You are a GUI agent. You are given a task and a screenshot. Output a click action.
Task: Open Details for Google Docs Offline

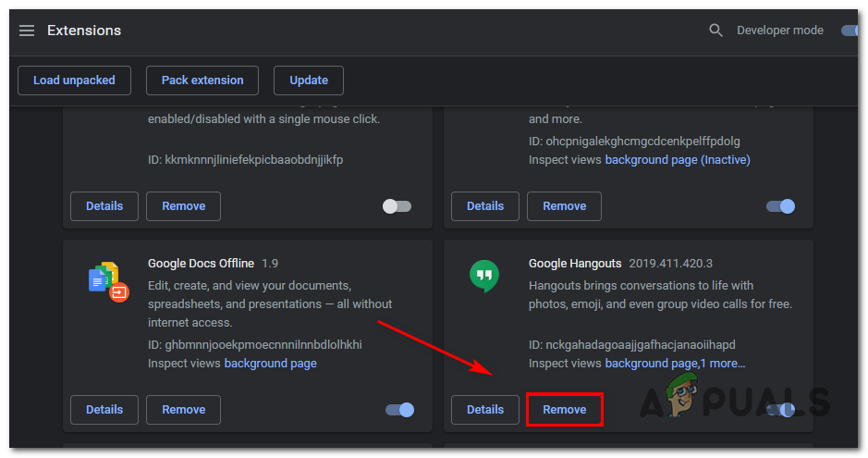(104, 410)
